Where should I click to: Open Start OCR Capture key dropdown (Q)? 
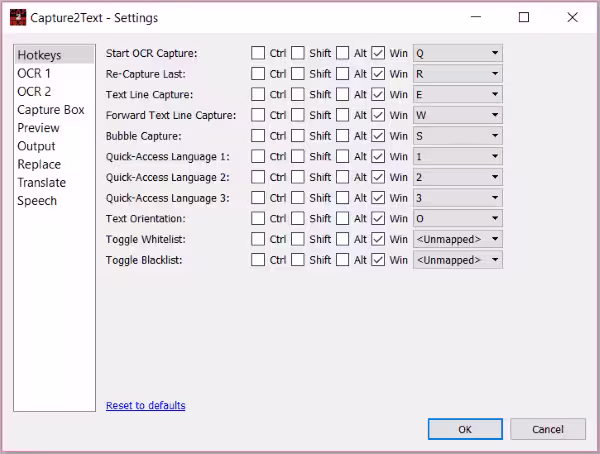pyautogui.click(x=458, y=53)
